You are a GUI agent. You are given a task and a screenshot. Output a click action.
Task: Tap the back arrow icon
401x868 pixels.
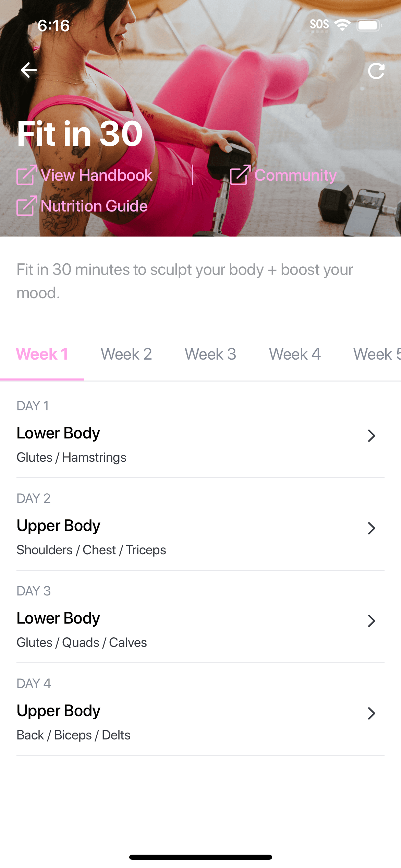pos(29,70)
